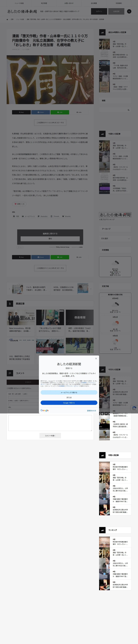Click the 108 いいね heart button
Screen dimensions: 138x644
(x=19, y=204)
